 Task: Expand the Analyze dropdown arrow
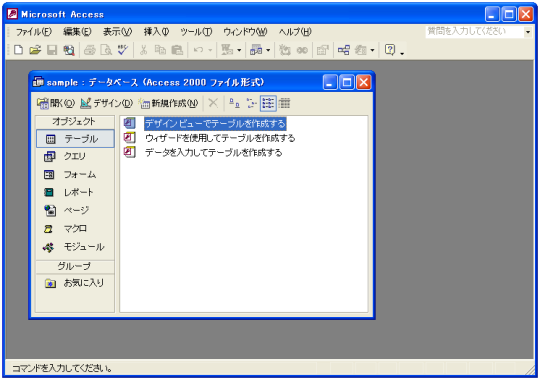(x=268, y=50)
